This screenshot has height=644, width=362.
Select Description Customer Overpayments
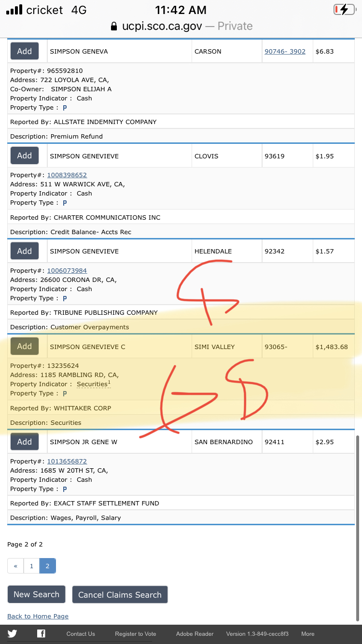[x=70, y=327]
